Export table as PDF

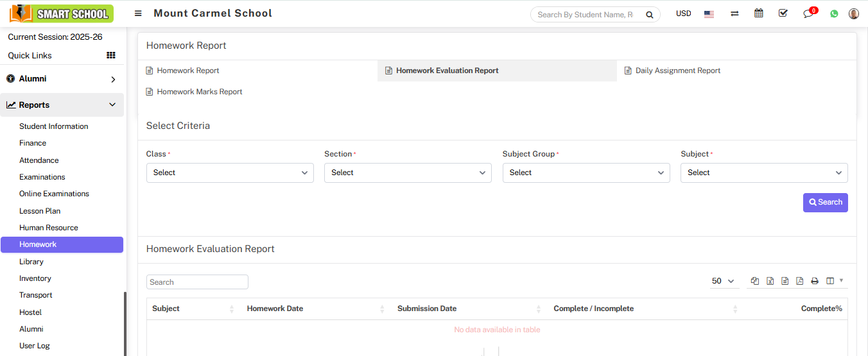(799, 281)
